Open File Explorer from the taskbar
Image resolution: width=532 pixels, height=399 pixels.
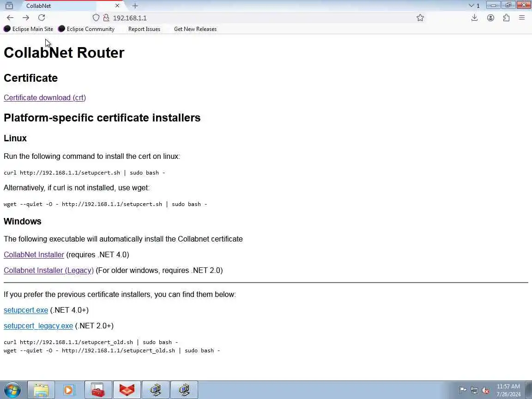[41, 390]
